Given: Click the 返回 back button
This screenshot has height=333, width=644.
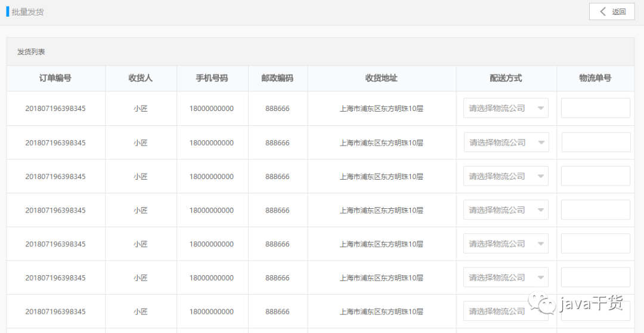Looking at the screenshot, I should [612, 11].
